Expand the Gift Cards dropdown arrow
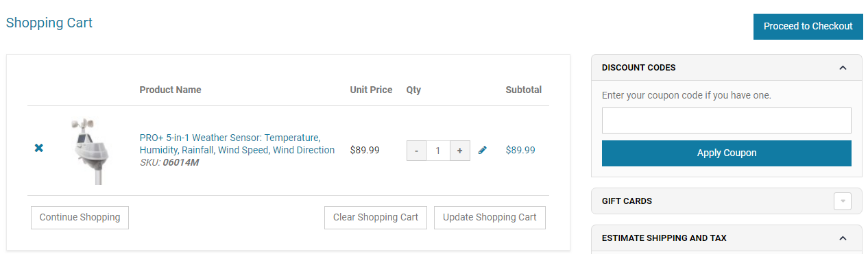 click(843, 201)
